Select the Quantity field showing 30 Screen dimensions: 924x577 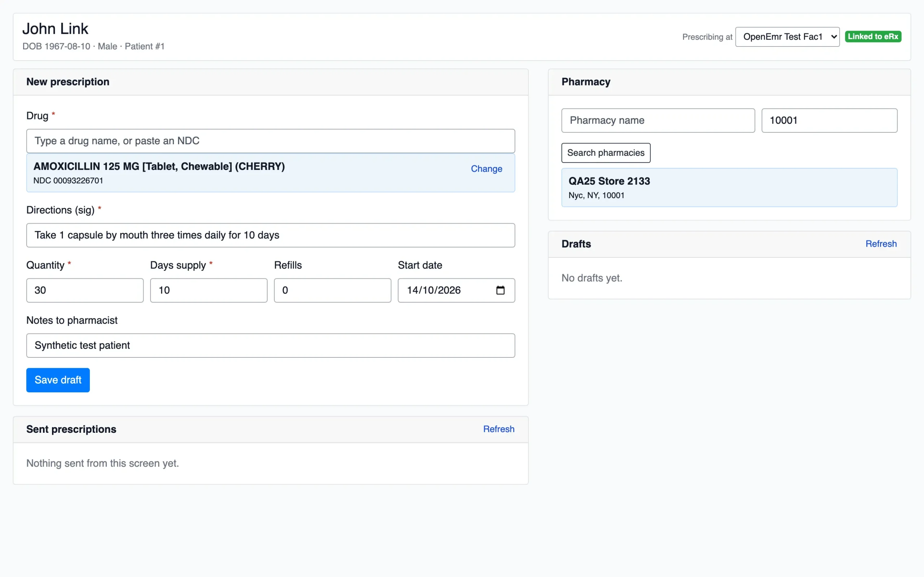click(85, 290)
